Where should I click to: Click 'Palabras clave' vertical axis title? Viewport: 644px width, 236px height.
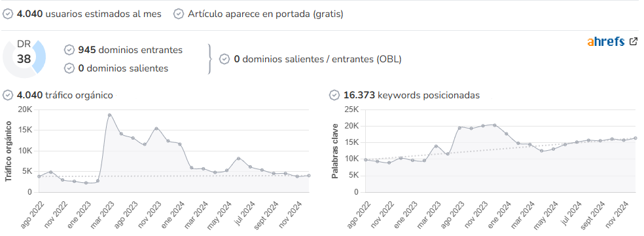(x=335, y=151)
